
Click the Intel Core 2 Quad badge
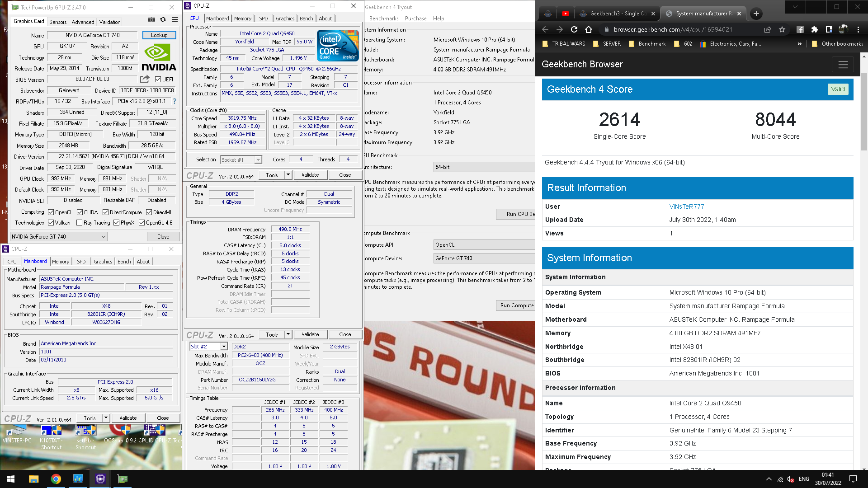(x=338, y=45)
